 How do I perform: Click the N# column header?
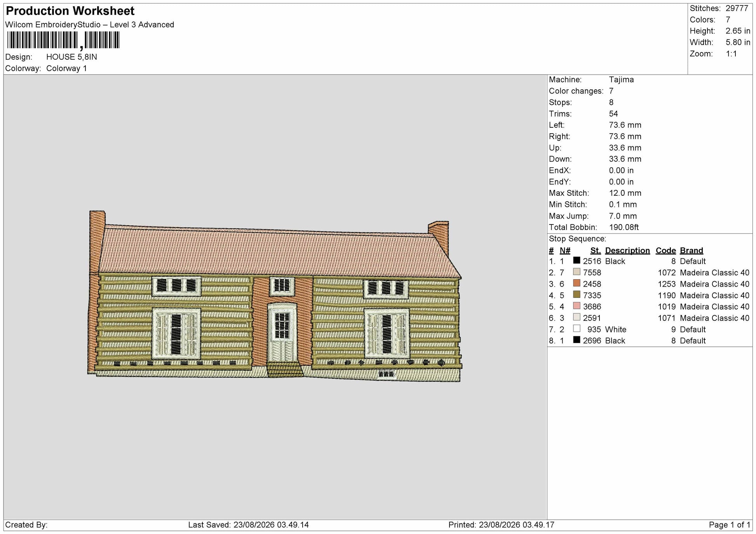(x=565, y=250)
